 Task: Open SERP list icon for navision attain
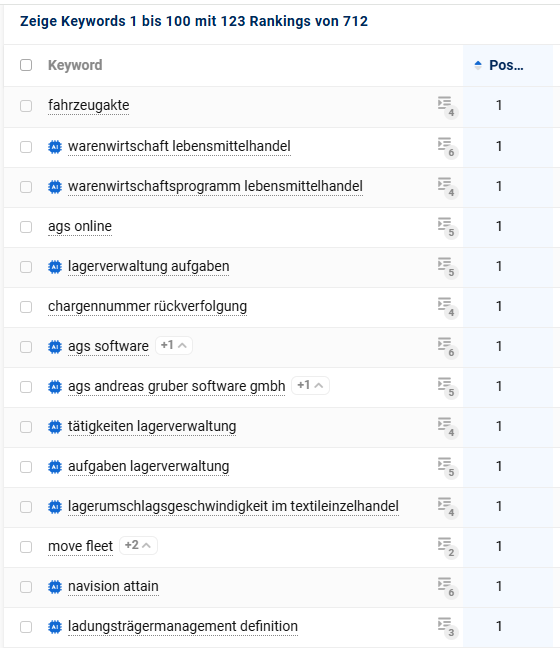(x=447, y=587)
